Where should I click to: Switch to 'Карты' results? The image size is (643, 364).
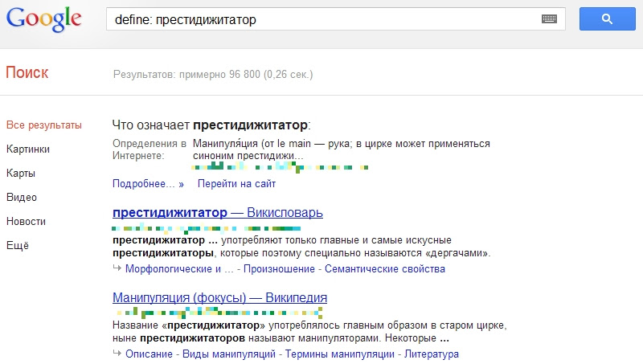[x=21, y=173]
